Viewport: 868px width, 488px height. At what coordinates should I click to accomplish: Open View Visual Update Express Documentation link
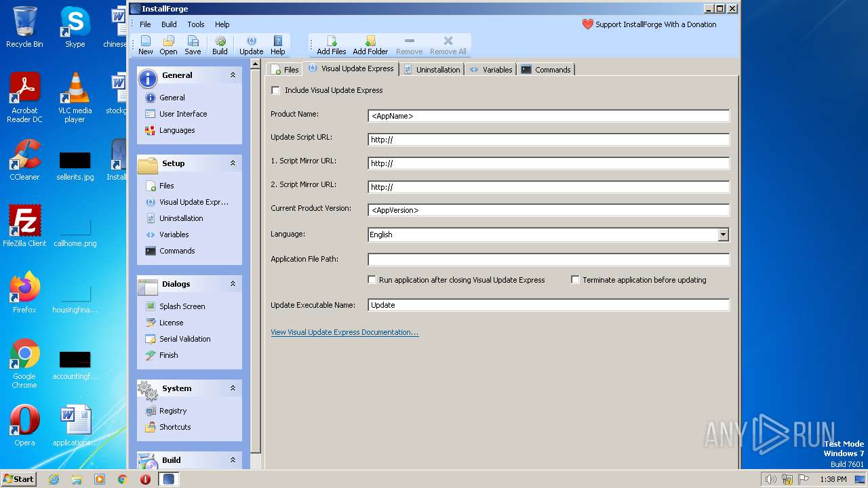pos(344,332)
